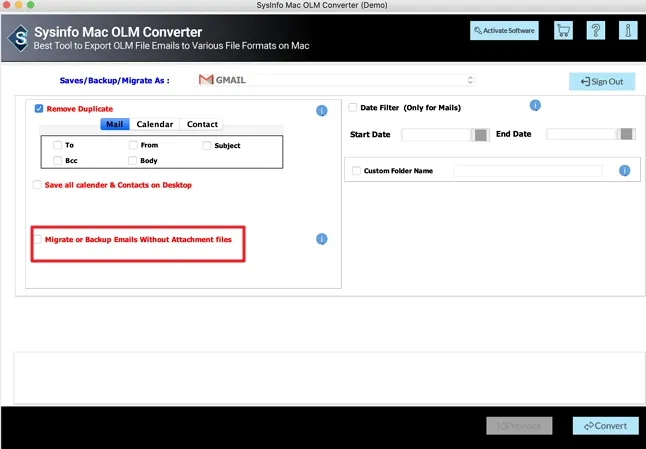Click the Activate Software button

[504, 30]
